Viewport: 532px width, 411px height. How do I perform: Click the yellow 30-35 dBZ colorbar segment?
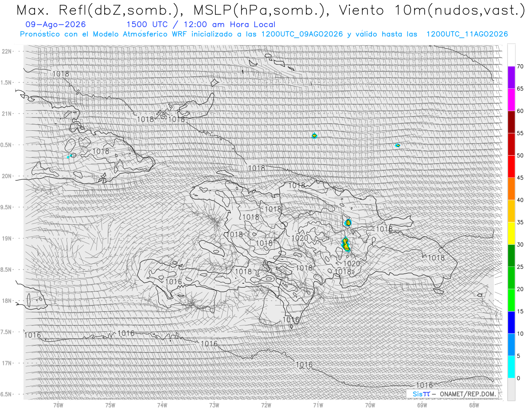click(x=511, y=233)
